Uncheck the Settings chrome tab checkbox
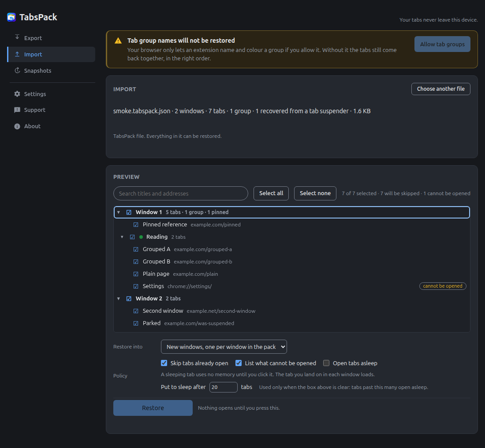The height and width of the screenshot is (448, 485). click(x=136, y=286)
